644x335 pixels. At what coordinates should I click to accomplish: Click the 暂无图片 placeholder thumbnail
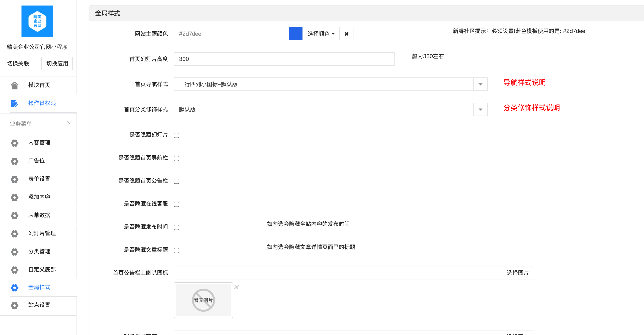tap(203, 300)
